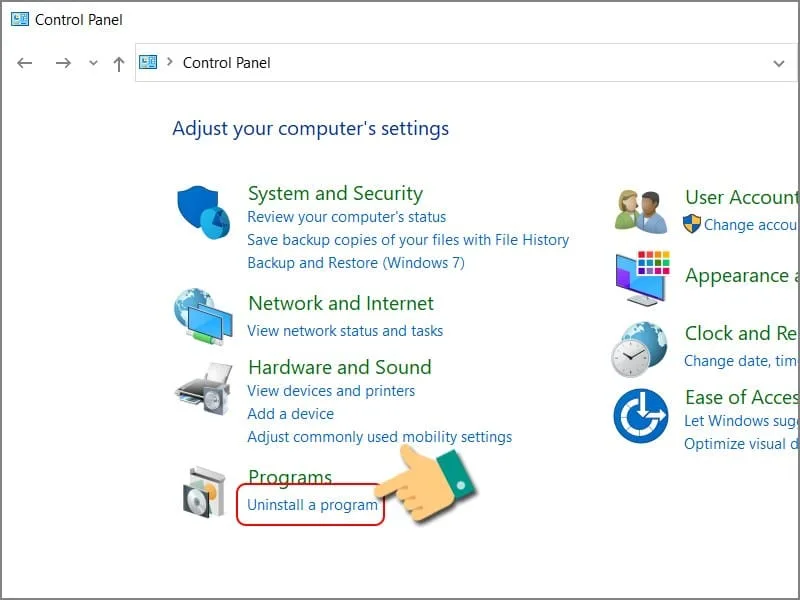Go back using the Back arrow
Screen dimensions: 800x600
coord(25,63)
